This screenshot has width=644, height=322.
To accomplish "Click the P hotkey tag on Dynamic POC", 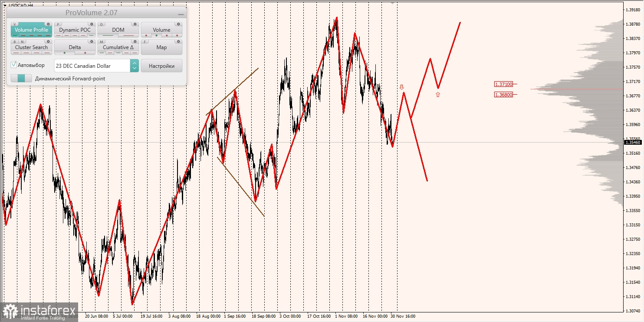I will [58, 24].
